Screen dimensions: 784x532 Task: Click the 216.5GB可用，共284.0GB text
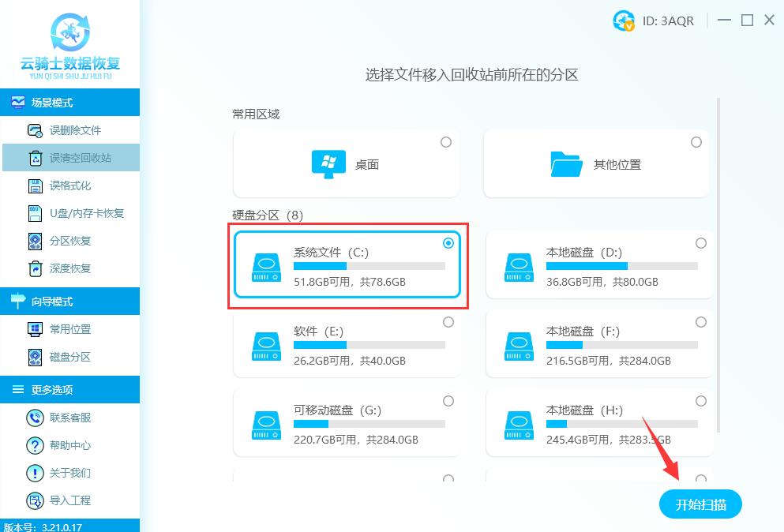click(x=609, y=361)
